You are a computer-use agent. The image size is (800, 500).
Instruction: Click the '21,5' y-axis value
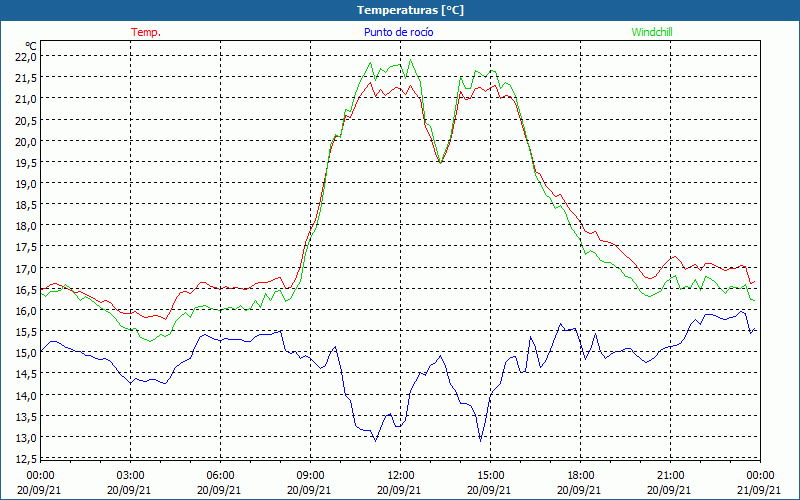pos(25,78)
